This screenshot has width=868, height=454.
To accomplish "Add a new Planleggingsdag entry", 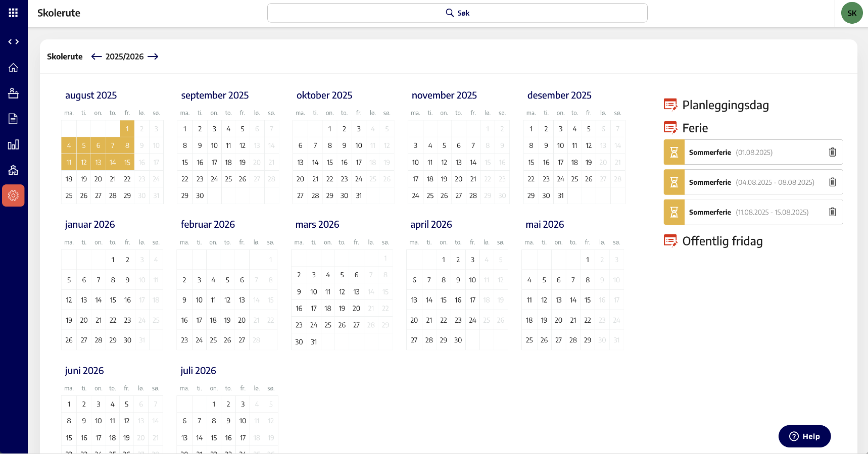I will [670, 105].
